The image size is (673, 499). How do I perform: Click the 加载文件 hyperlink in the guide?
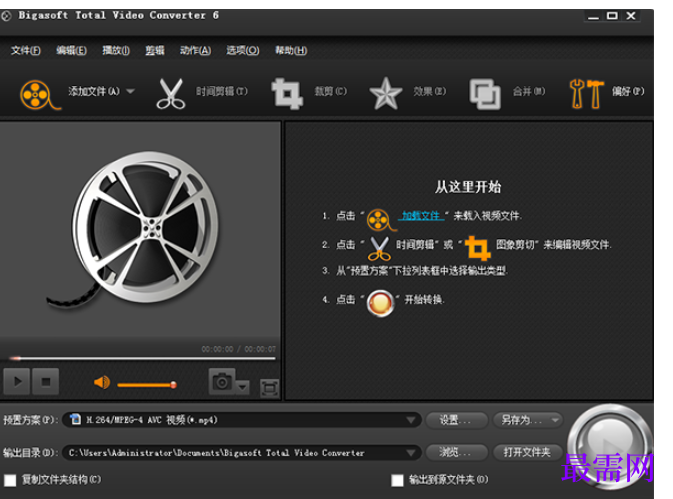[x=421, y=215]
